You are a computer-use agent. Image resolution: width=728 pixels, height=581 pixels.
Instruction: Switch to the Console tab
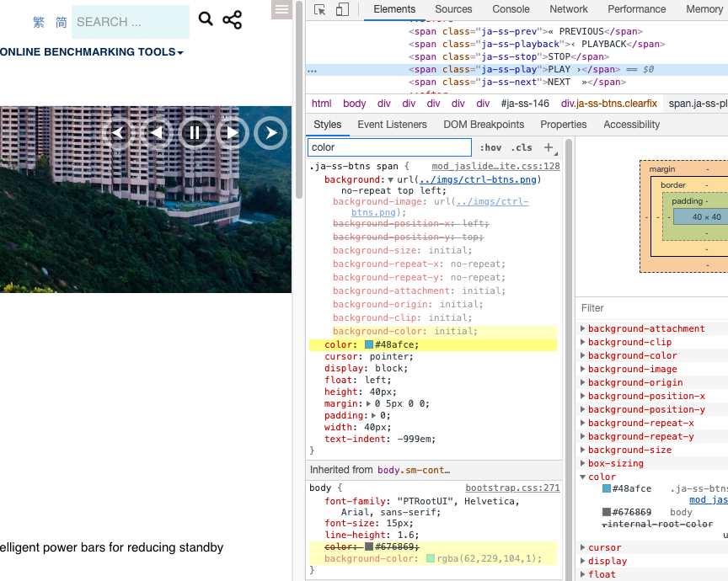[x=511, y=9]
